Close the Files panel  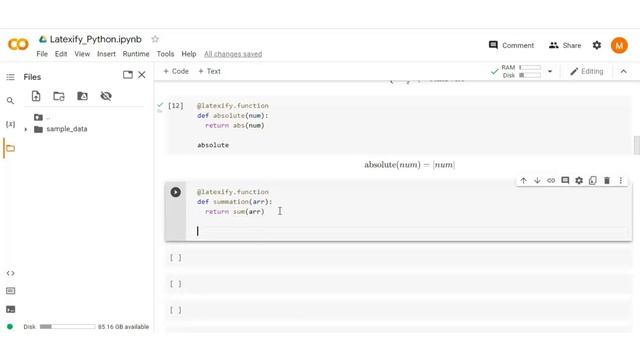point(142,75)
